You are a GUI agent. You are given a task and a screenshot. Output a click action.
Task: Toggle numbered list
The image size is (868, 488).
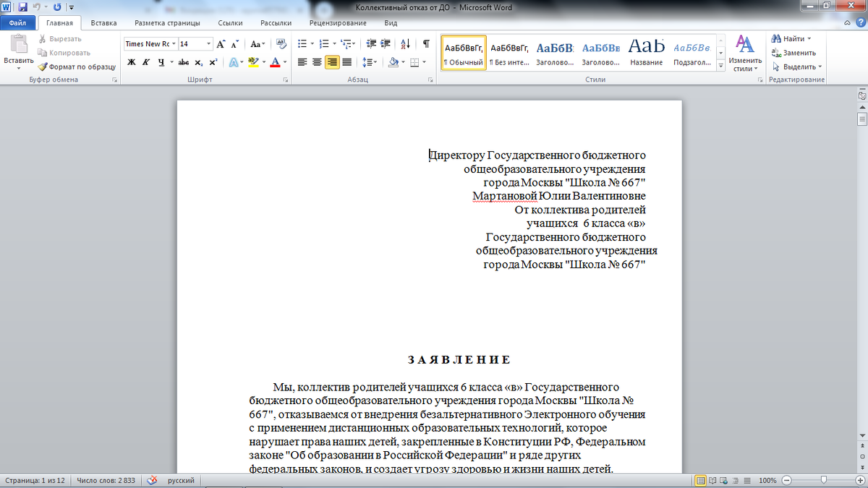[x=324, y=43]
